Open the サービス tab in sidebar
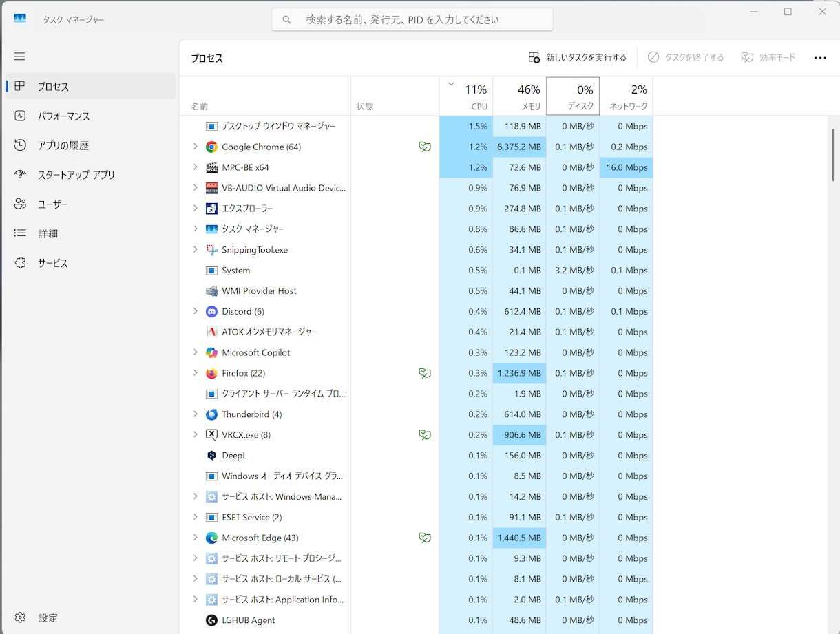Image resolution: width=840 pixels, height=634 pixels. [x=90, y=263]
